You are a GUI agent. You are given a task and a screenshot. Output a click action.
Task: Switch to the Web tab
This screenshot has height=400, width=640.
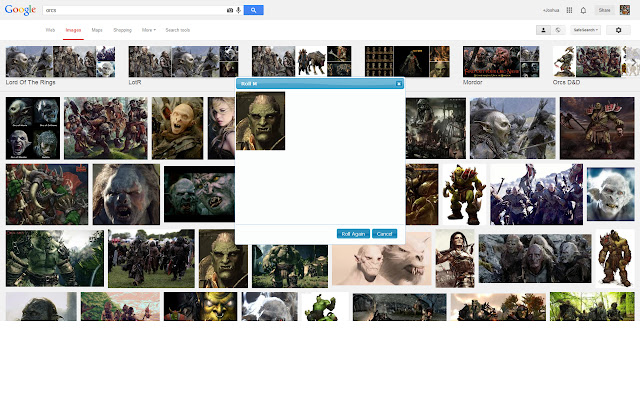pyautogui.click(x=50, y=30)
